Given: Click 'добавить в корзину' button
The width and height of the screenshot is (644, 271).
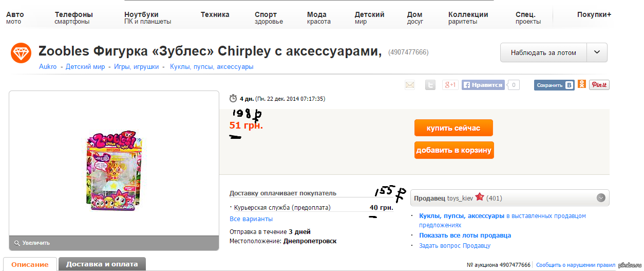Looking at the screenshot, I should pyautogui.click(x=454, y=151).
